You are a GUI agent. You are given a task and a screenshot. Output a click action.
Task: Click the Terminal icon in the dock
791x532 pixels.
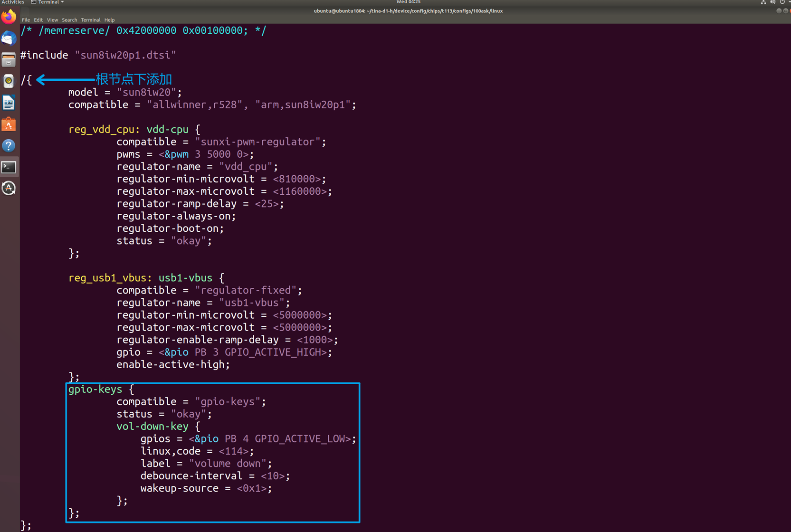point(9,167)
